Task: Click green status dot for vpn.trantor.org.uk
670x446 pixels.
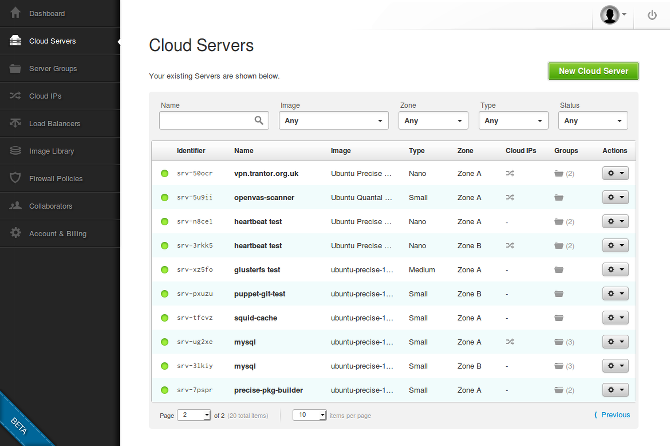Action: (x=165, y=173)
